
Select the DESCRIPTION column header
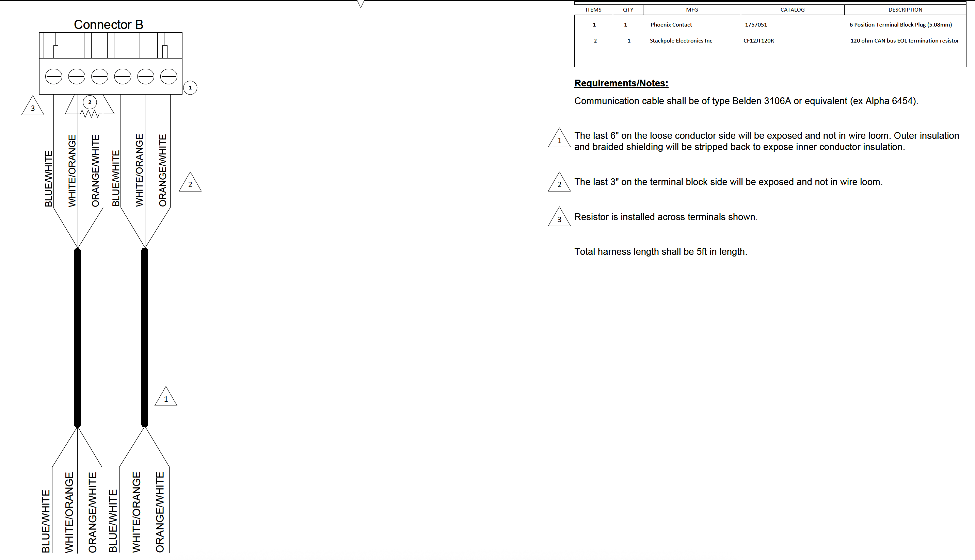click(x=905, y=10)
